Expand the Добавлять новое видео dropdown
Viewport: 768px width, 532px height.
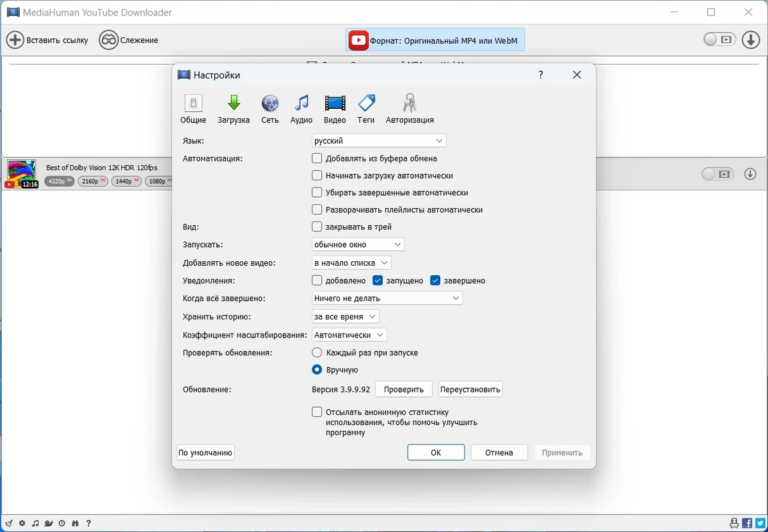[351, 262]
